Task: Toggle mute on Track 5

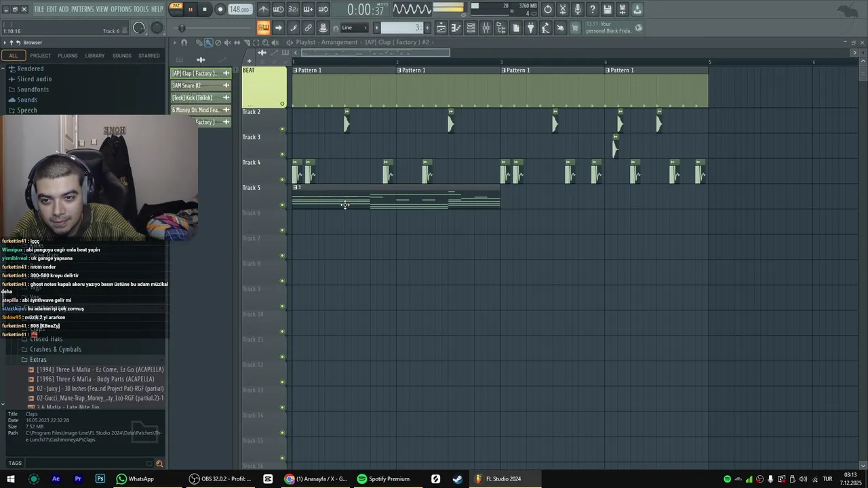Action: click(x=282, y=205)
